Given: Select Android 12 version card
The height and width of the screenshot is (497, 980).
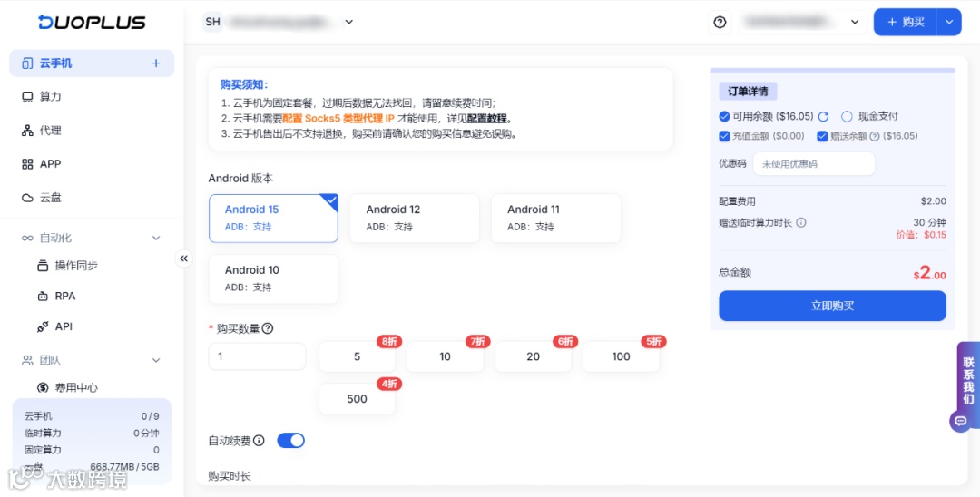Looking at the screenshot, I should coord(415,218).
